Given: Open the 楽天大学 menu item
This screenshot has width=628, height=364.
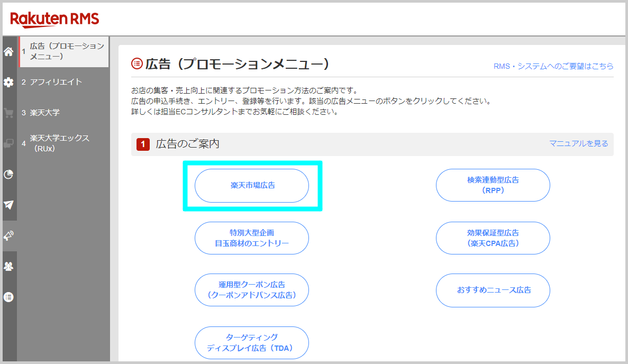Looking at the screenshot, I should pyautogui.click(x=44, y=113).
